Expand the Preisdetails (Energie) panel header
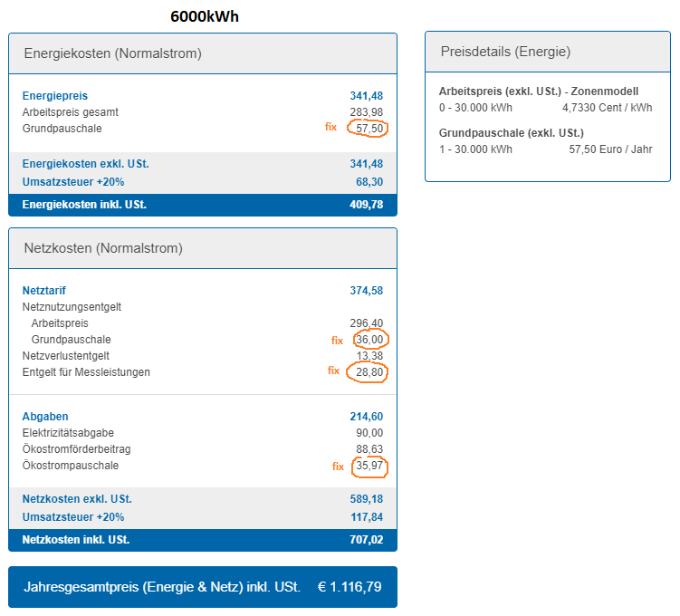Image resolution: width=680 pixels, height=616 pixels. (x=505, y=53)
